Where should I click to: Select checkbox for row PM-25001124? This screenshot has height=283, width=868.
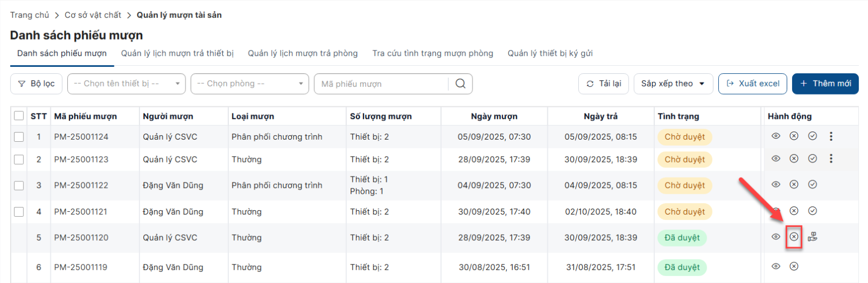(x=19, y=137)
